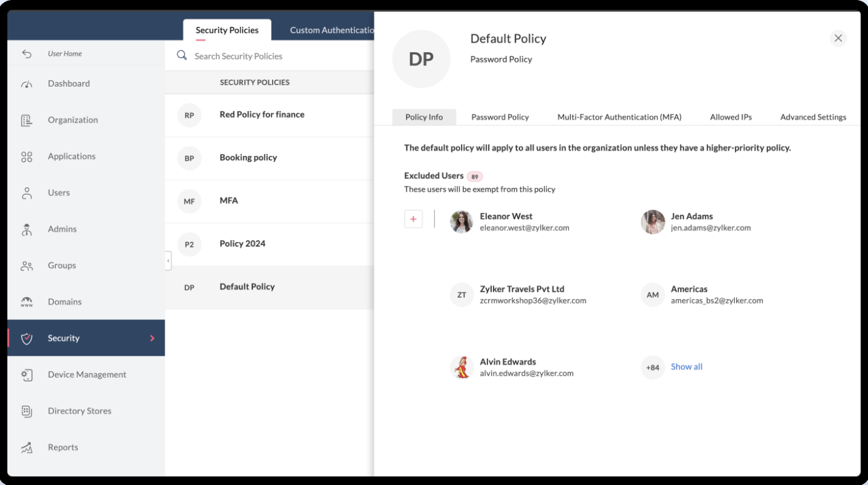This screenshot has height=485, width=868.
Task: Open the Domains section
Action: click(x=64, y=302)
